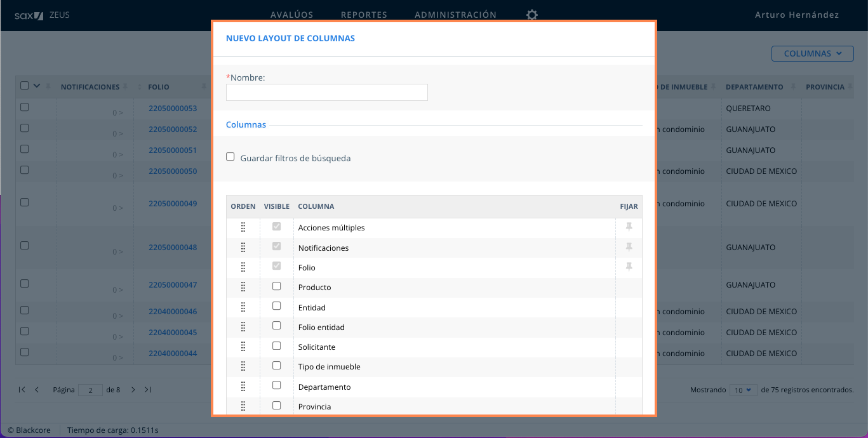Open the ADMINISTRACIÓN menu
Viewport: 868px width, 438px height.
coord(456,15)
